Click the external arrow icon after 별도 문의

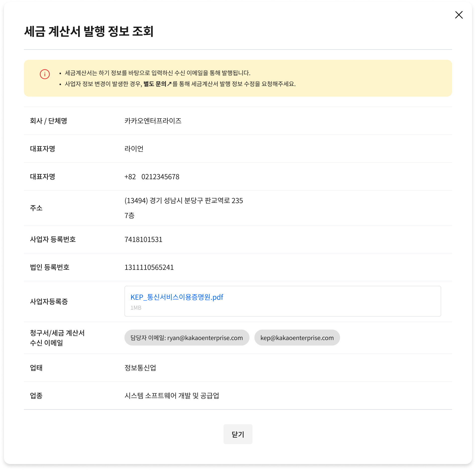pos(169,84)
